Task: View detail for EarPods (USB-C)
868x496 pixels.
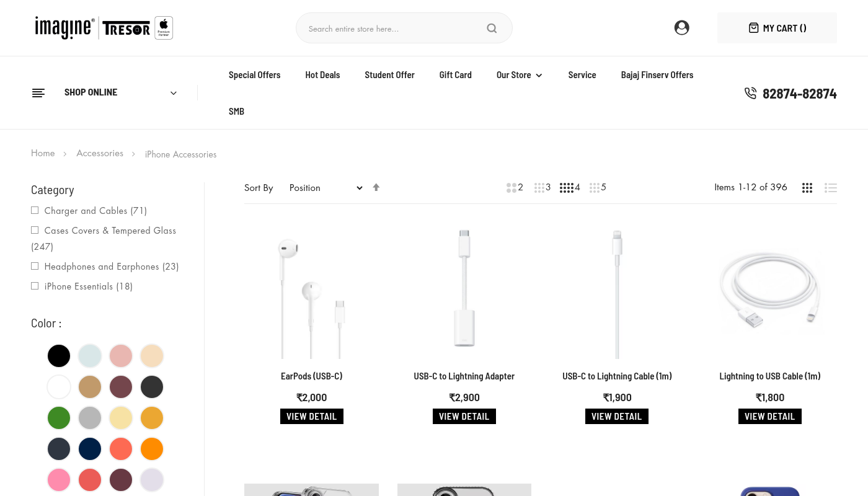Action: [311, 417]
